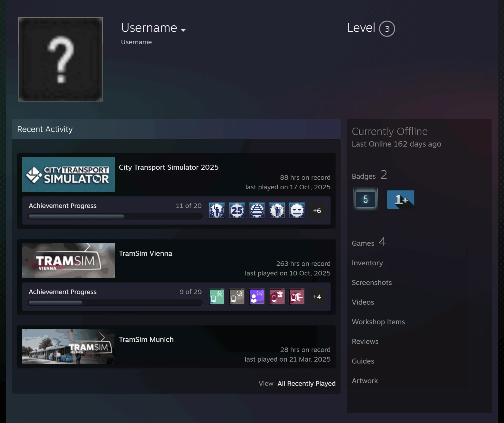The height and width of the screenshot is (423, 504).
Task: Click '263 hrs on record' text
Action: (x=303, y=264)
